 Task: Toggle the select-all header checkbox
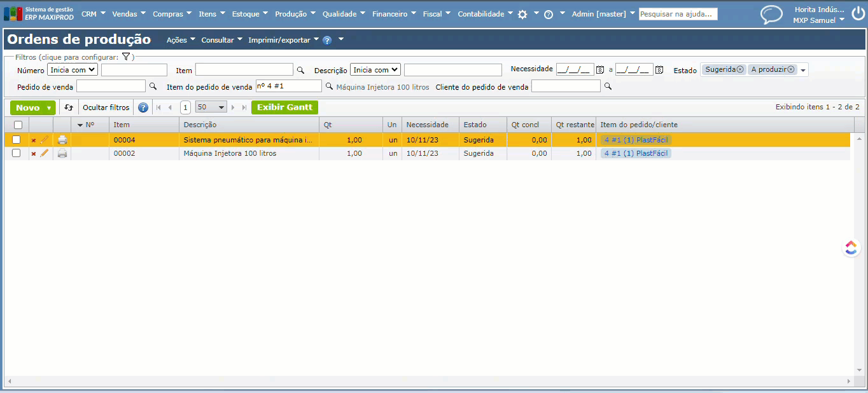pyautogui.click(x=18, y=125)
